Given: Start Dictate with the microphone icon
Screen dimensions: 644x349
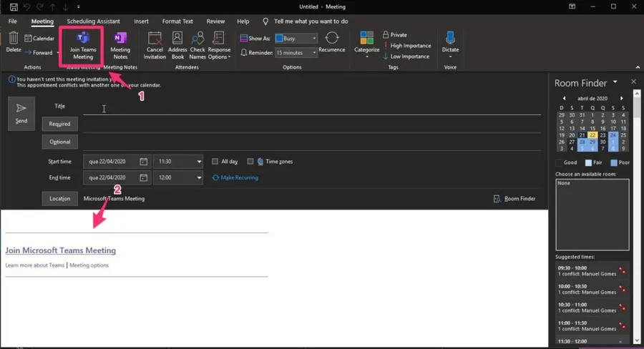Looking at the screenshot, I should [450, 38].
